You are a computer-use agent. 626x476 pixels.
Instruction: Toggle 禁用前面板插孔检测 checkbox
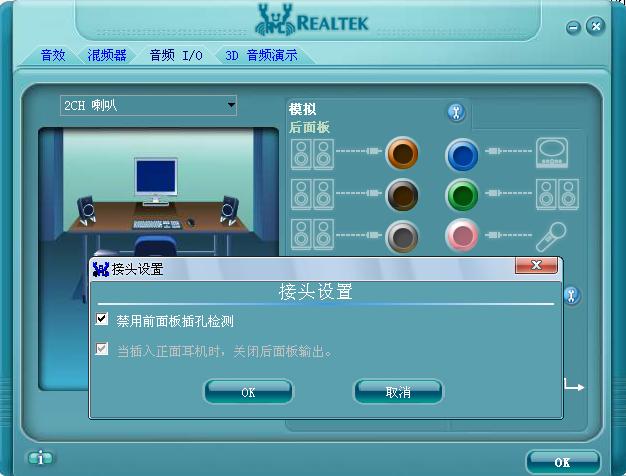[102, 319]
